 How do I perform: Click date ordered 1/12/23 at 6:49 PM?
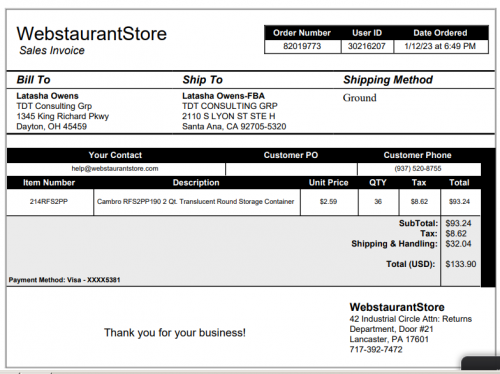point(440,46)
